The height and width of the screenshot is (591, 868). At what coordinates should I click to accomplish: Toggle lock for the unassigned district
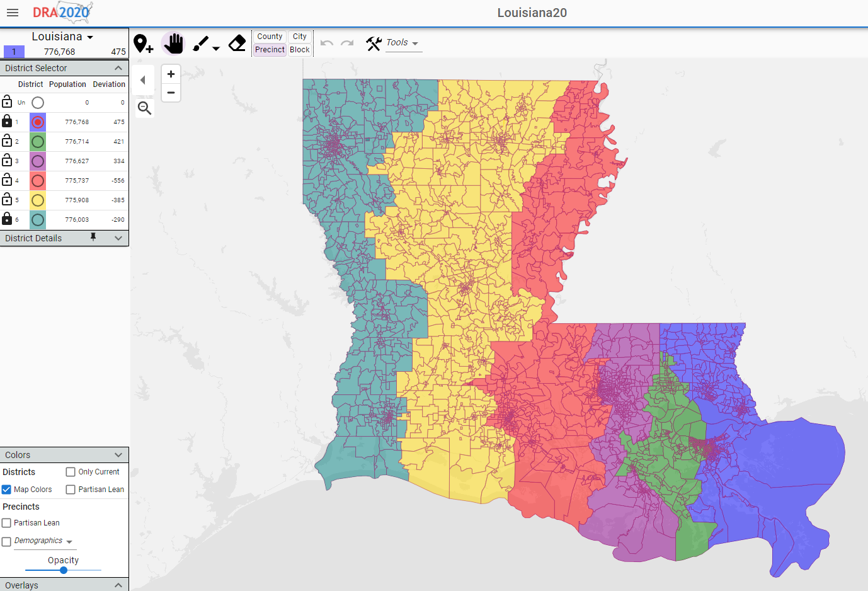(x=7, y=101)
